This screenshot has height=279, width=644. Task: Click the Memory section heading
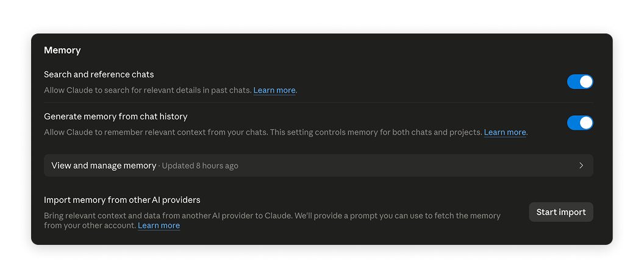tap(62, 50)
